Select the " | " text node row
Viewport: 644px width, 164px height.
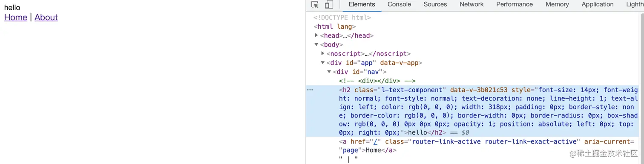pos(349,159)
